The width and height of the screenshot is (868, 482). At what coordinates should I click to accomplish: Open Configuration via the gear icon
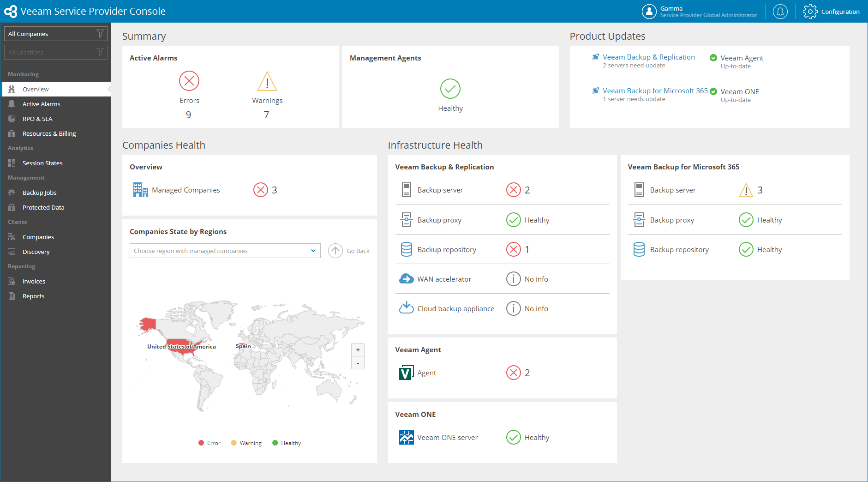810,12
